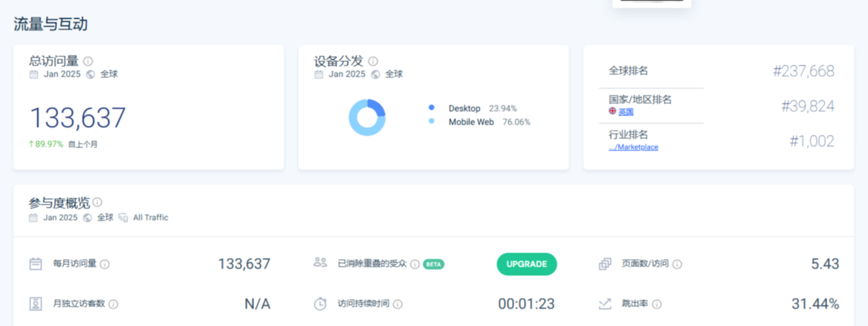Image resolution: width=868 pixels, height=326 pixels.
Task: Open the 英国 country link
Action: click(x=626, y=112)
